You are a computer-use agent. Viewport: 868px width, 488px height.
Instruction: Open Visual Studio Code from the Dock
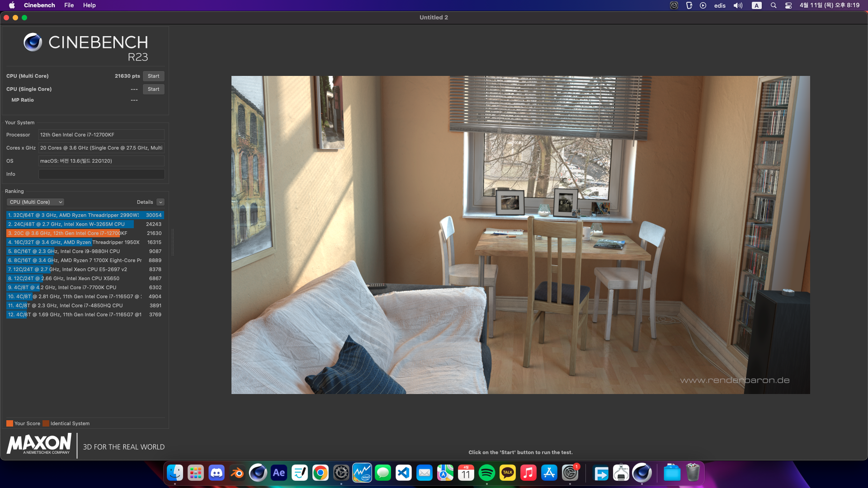404,473
